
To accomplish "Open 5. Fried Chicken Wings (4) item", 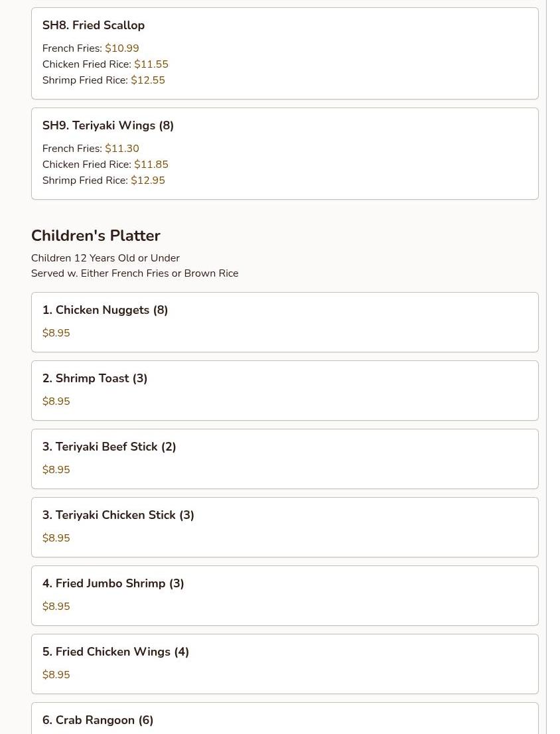I will 285,664.
